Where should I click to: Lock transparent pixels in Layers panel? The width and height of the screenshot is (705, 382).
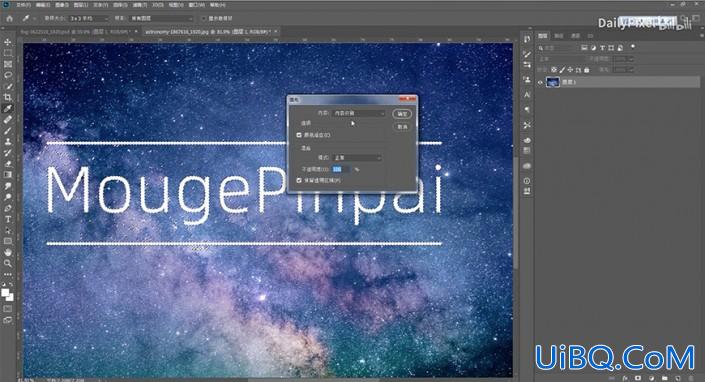pos(554,70)
